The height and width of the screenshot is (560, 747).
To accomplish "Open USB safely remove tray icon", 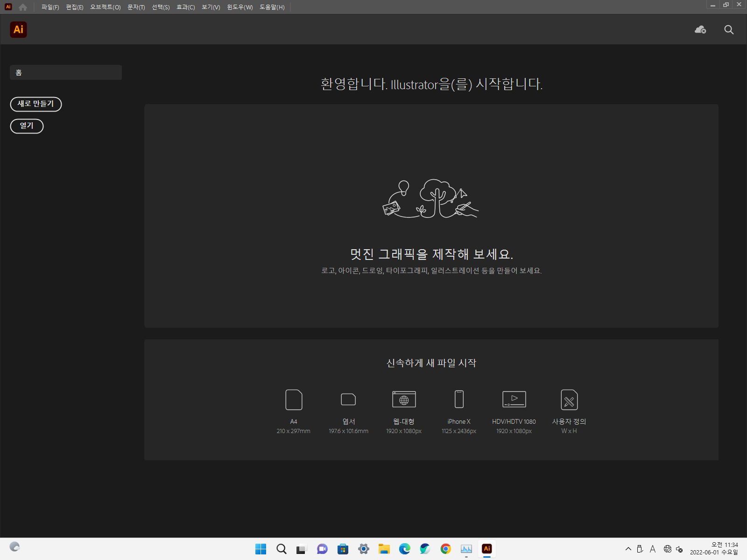I will click(x=640, y=549).
